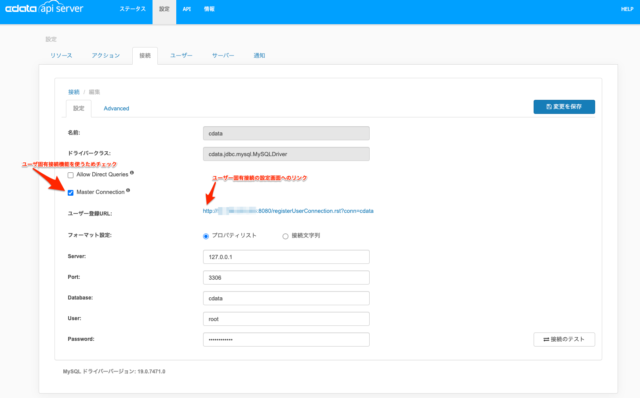Click the フォーマット設定 label
Image resolution: width=640 pixels, height=398 pixels.
[x=89, y=235]
